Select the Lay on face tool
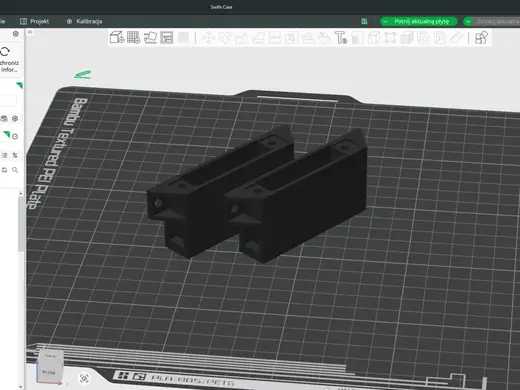520x390 pixels. click(258, 38)
